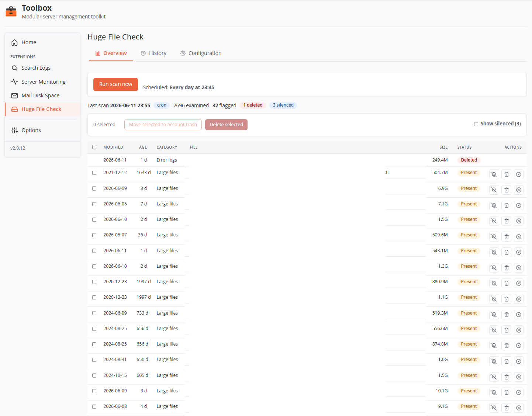Select the row modified 2024-10-15
This screenshot has height=416, width=532.
[94, 375]
